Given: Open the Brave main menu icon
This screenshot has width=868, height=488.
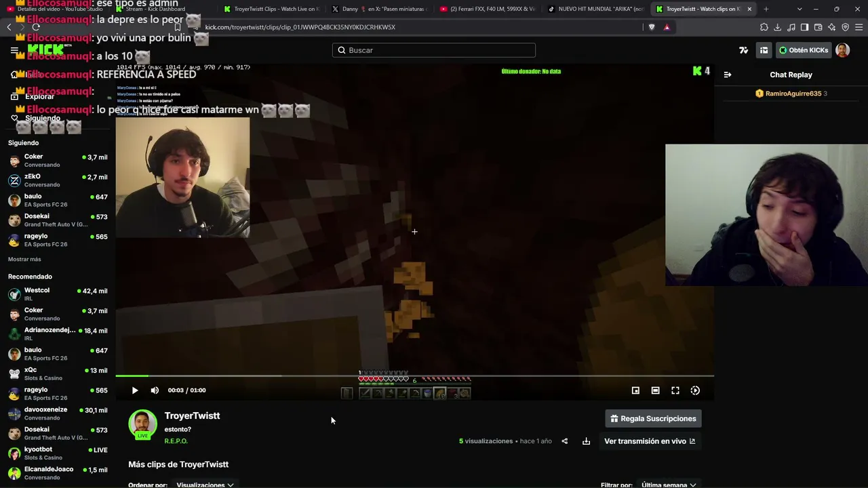Looking at the screenshot, I should coord(859,27).
